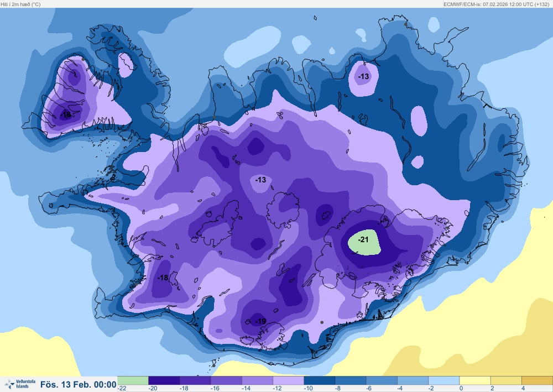
Task: Pick the orange legend swatch above 4
Action: point(537,380)
